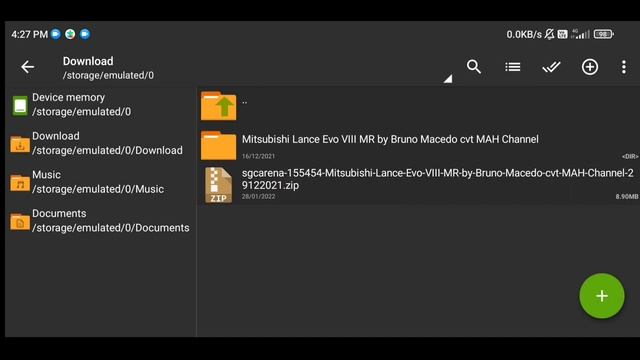Tap the muted bell status icon
640x360 pixels.
click(x=549, y=34)
